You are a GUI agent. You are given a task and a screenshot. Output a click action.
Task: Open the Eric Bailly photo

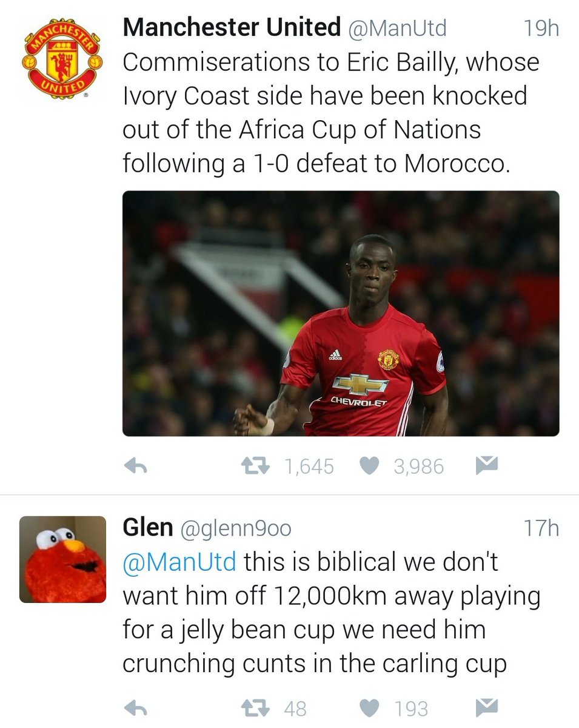[x=341, y=314]
